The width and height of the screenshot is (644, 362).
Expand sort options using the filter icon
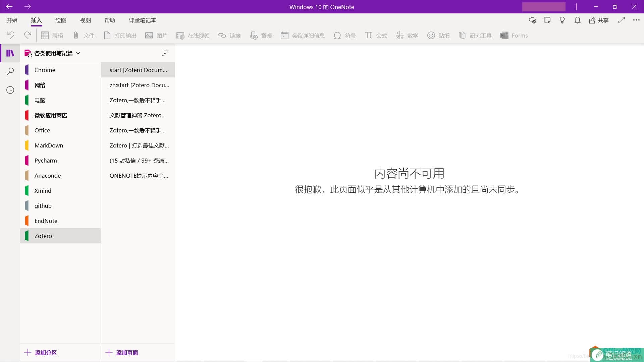(x=165, y=53)
